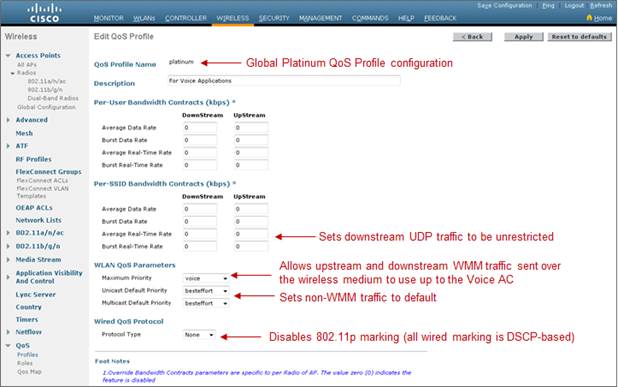Click per-SSID Average Real-Time Rate UpStream field
Viewport: 618px width, 387px height.
click(x=251, y=234)
